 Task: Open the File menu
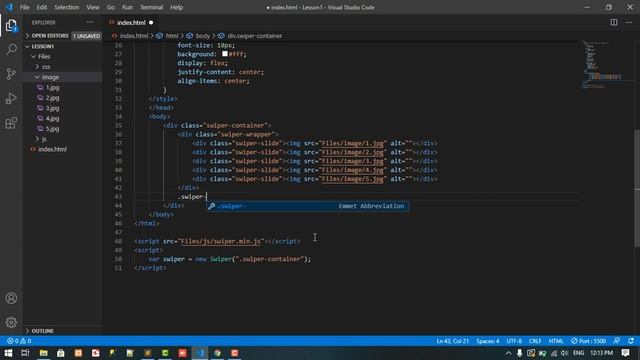point(24,7)
